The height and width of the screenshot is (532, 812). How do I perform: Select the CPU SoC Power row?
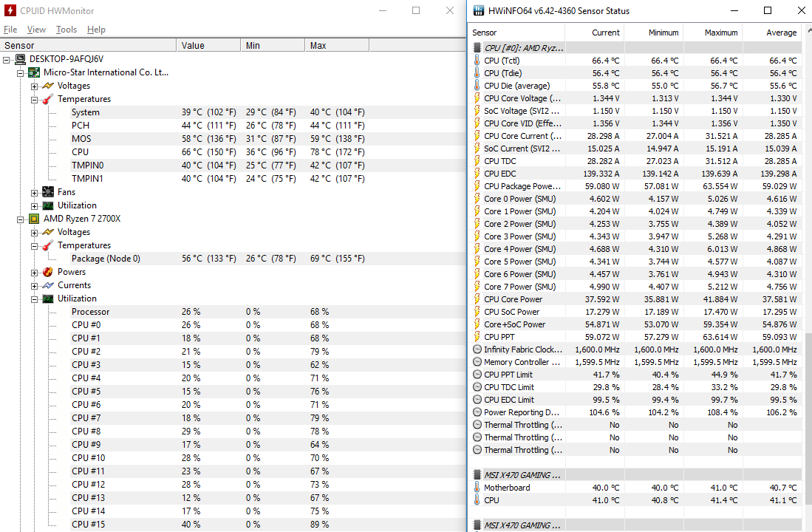tap(635, 312)
